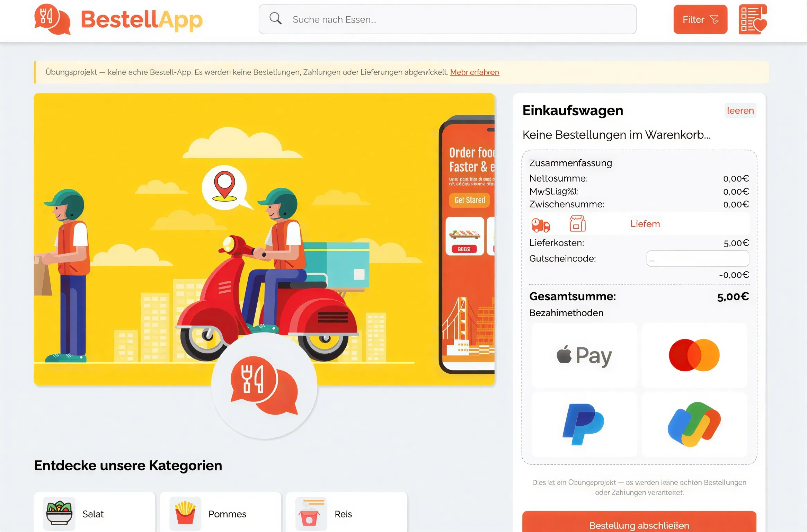Select the Pommes category
This screenshot has width=807, height=532.
[221, 514]
